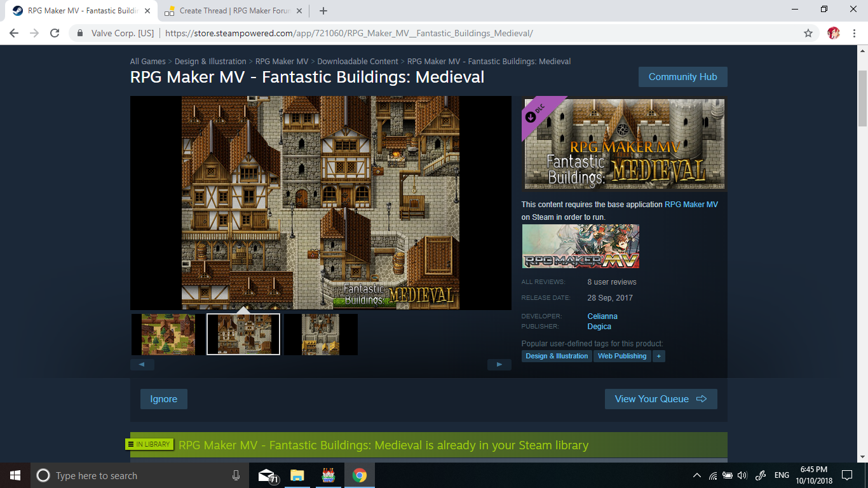Click the address bar URL
This screenshot has width=868, height=488.
click(349, 33)
